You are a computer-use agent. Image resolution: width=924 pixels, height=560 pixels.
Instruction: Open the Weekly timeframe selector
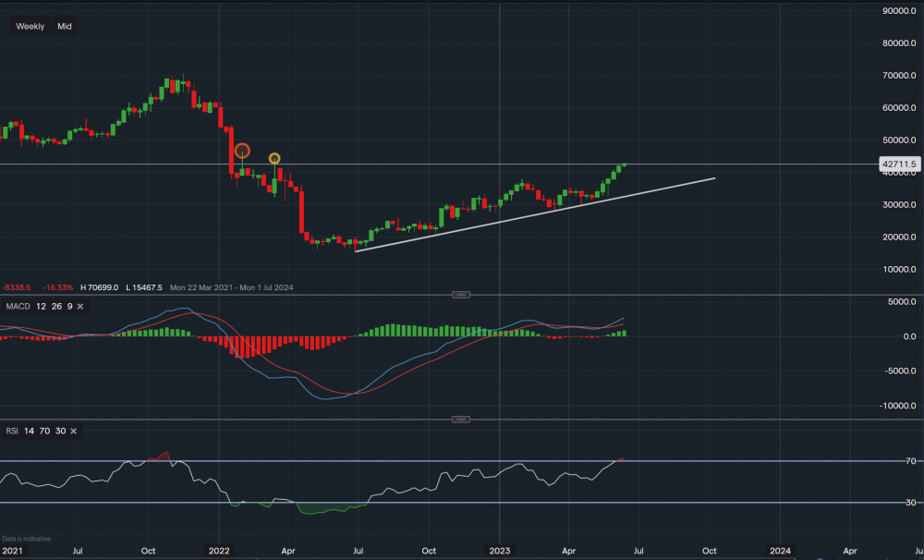point(30,27)
